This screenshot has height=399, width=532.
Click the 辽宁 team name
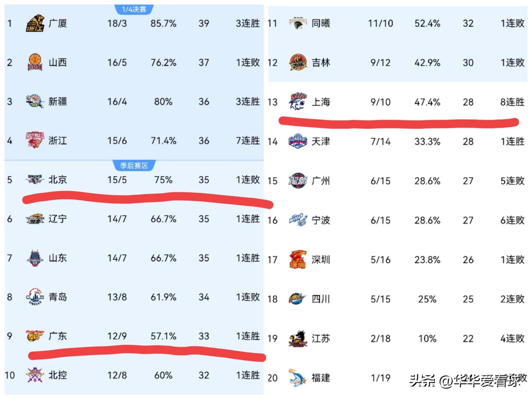[x=58, y=219]
